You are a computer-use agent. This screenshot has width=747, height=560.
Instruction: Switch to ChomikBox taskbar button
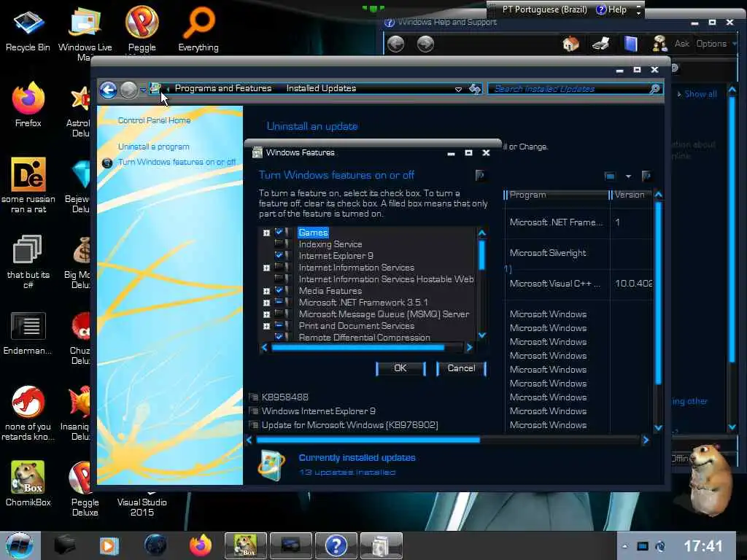(245, 545)
